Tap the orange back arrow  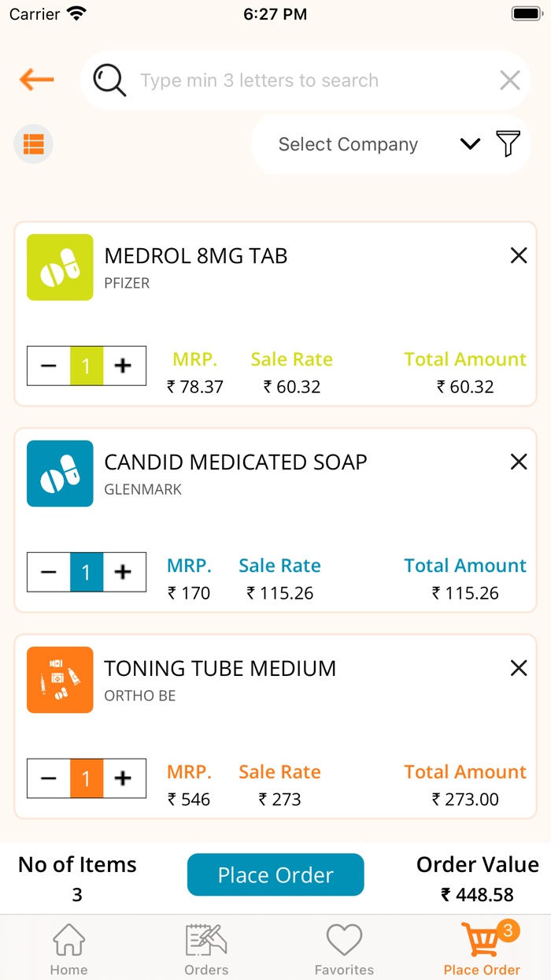[35, 80]
